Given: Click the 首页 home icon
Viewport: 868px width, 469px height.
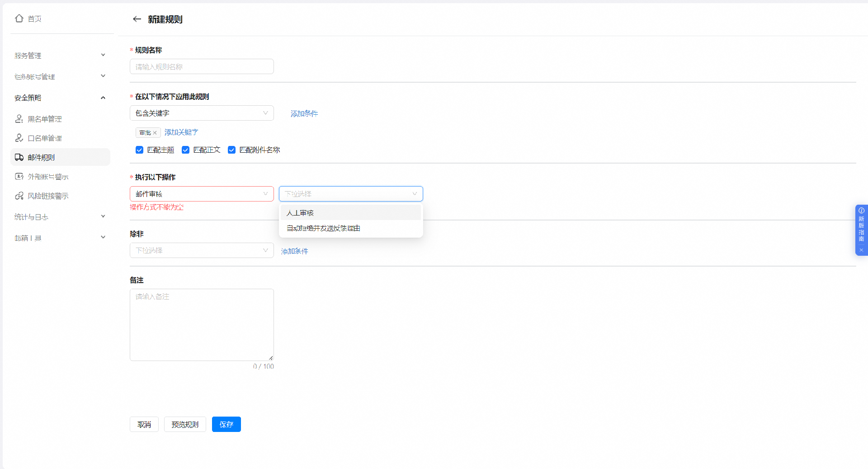Looking at the screenshot, I should click(x=19, y=19).
